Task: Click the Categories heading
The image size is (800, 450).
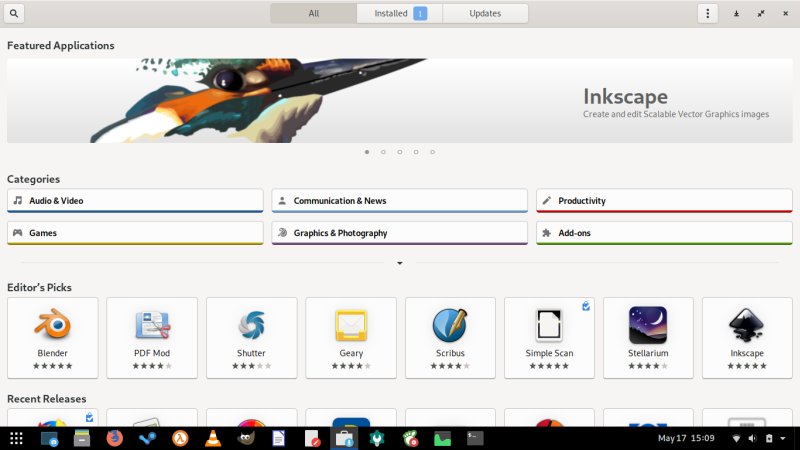Action: point(33,179)
